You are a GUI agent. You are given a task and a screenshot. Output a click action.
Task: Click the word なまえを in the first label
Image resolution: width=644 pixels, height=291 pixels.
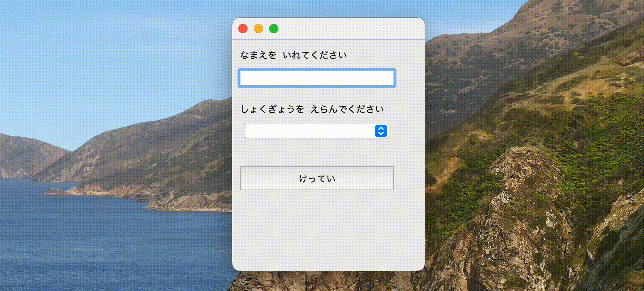click(x=258, y=55)
